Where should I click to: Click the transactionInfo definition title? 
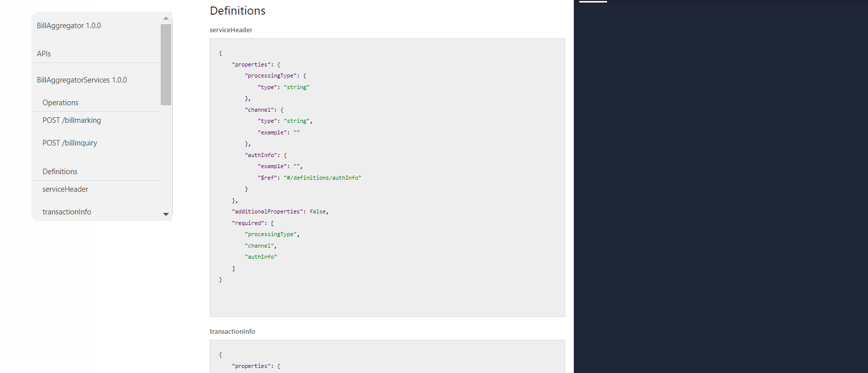(x=232, y=332)
